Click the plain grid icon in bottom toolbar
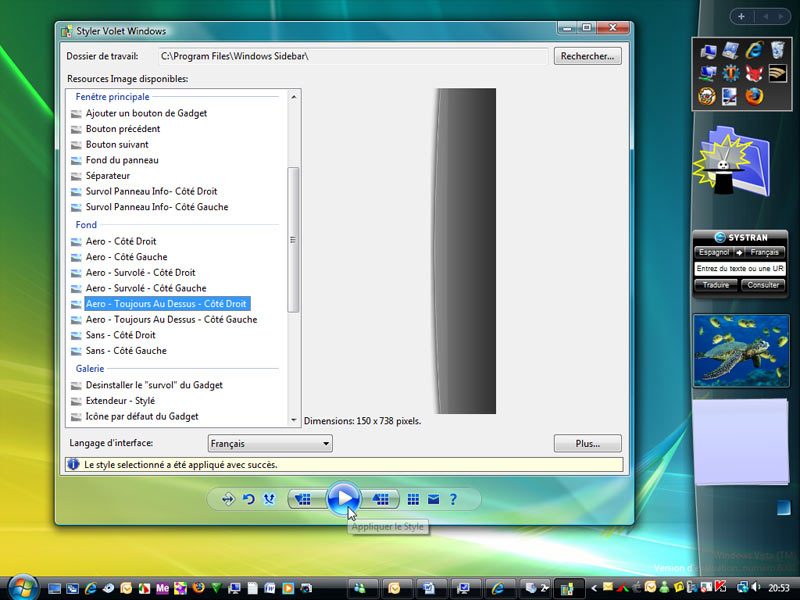The image size is (800, 600). [x=413, y=499]
